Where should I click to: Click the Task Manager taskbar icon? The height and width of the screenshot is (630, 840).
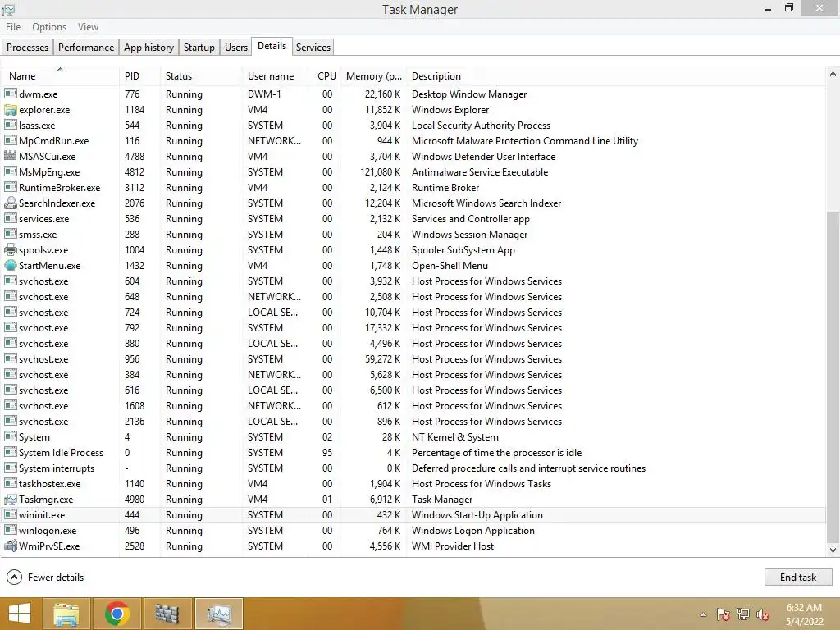click(218, 614)
